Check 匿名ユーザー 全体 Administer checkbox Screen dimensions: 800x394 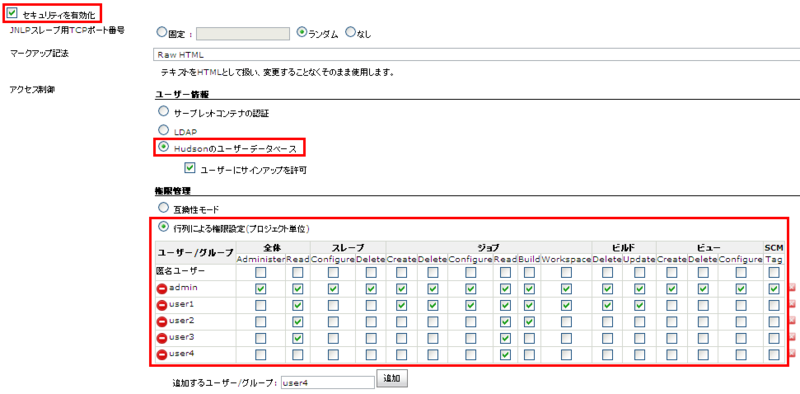click(260, 273)
